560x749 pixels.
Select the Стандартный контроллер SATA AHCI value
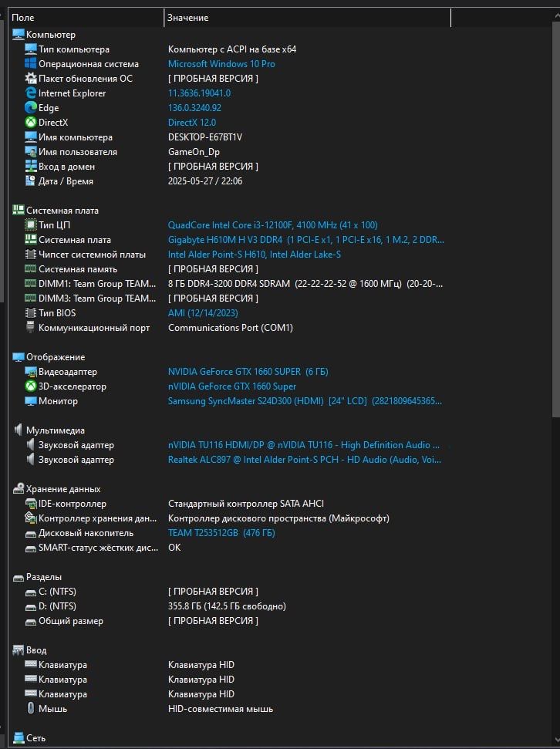tap(245, 504)
